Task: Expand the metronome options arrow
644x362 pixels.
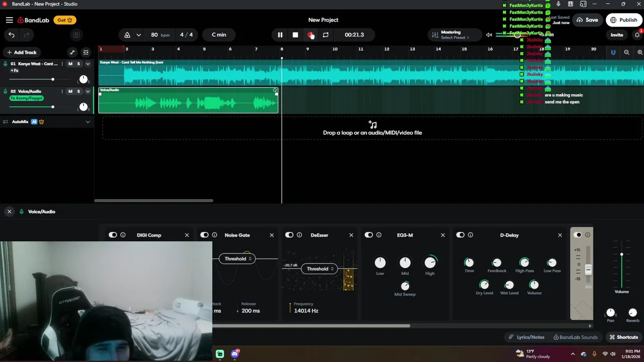Action: 138,35
